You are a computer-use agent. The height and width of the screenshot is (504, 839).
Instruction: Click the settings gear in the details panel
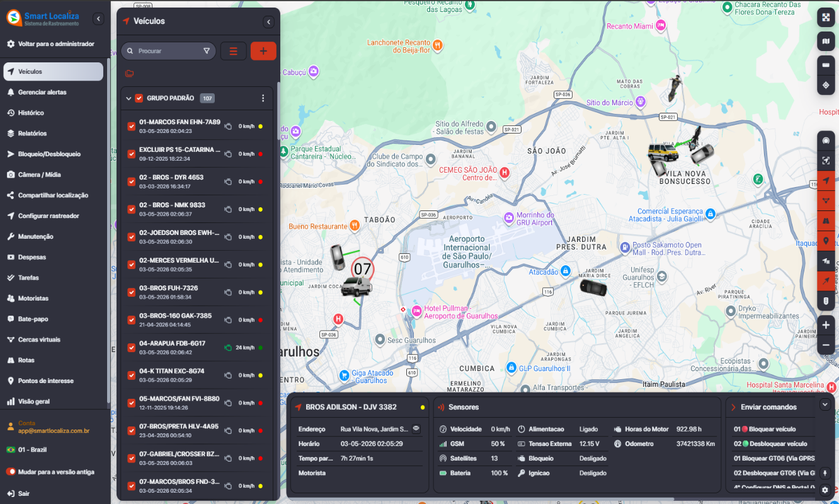825,490
